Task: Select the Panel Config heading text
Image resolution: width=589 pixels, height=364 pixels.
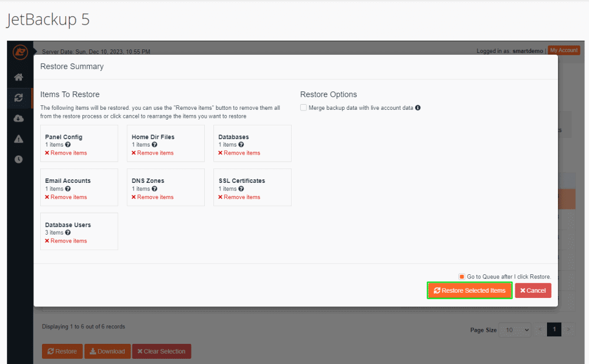Action: pyautogui.click(x=63, y=137)
